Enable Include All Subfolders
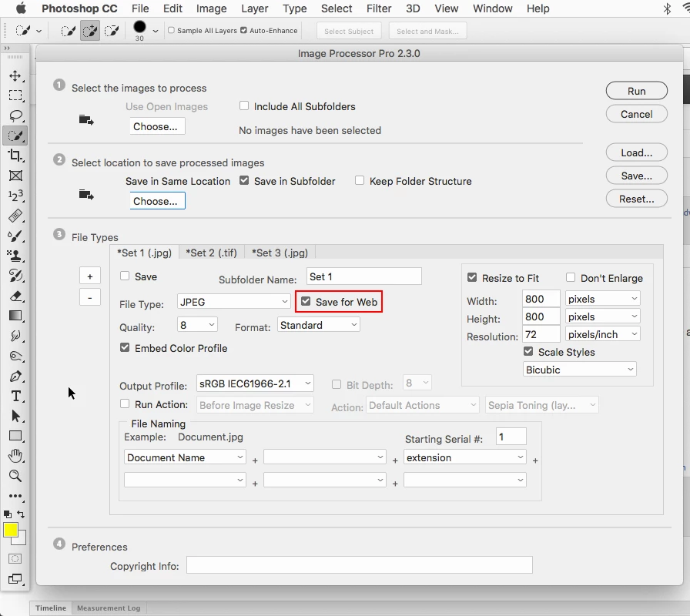 point(244,105)
